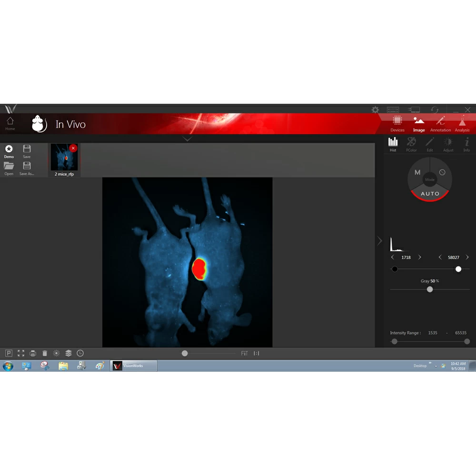Switch to the Devices tab
This screenshot has height=476, width=476.
[x=397, y=124]
